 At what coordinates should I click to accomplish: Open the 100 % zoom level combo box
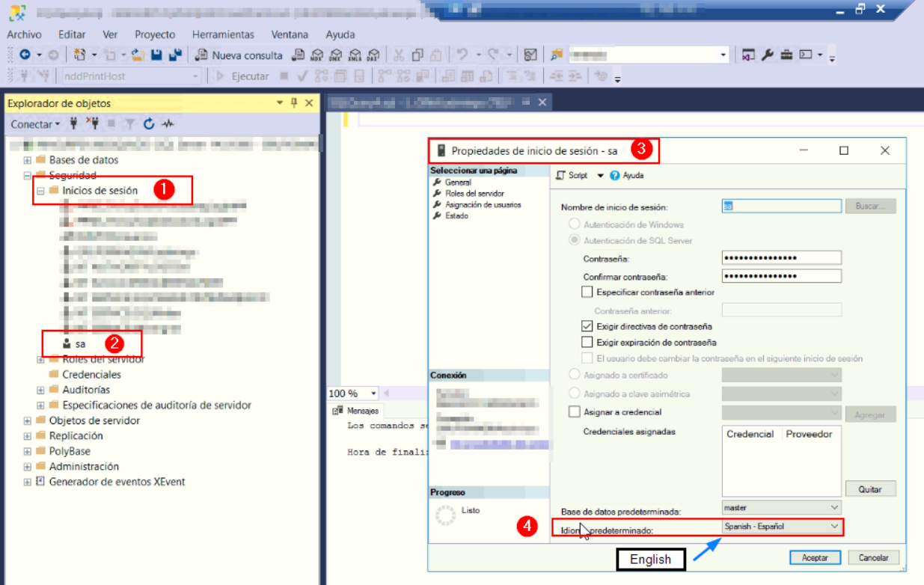coord(352,393)
